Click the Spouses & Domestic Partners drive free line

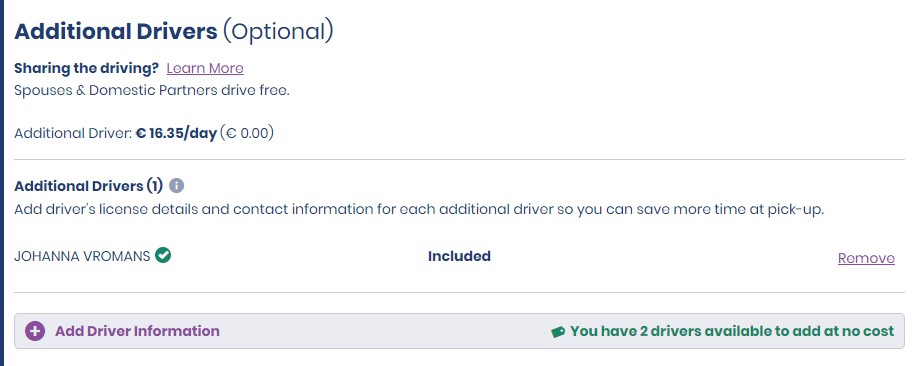coord(152,91)
